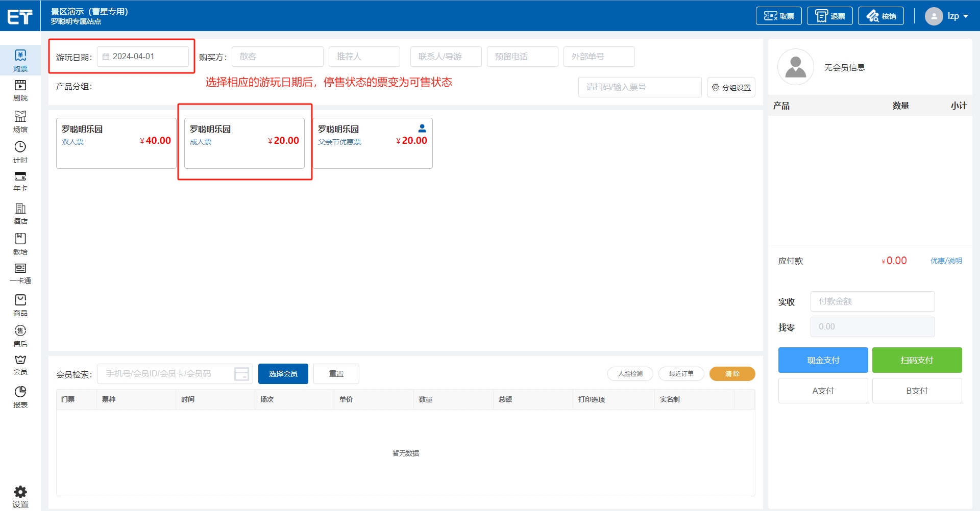Select the 成人票 ticket card
980x511 pixels.
244,143
